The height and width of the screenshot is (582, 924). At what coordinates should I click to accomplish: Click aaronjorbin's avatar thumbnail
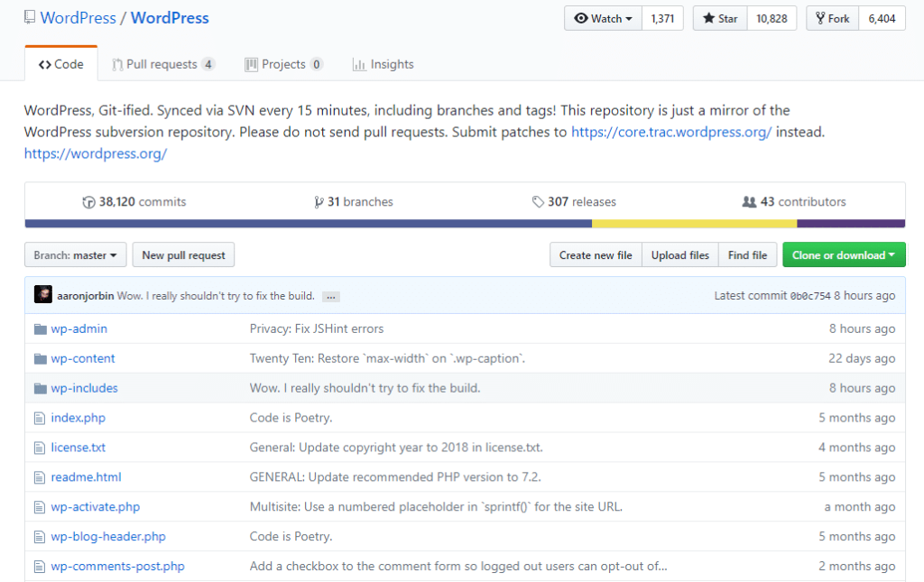(43, 295)
